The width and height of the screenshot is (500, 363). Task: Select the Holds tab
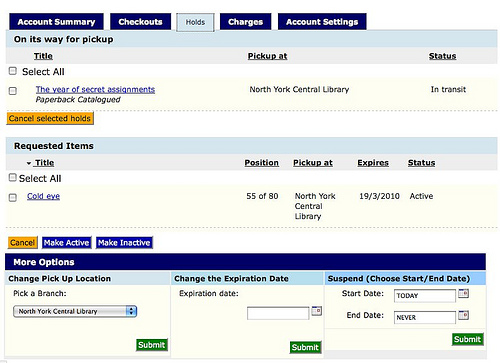[195, 22]
